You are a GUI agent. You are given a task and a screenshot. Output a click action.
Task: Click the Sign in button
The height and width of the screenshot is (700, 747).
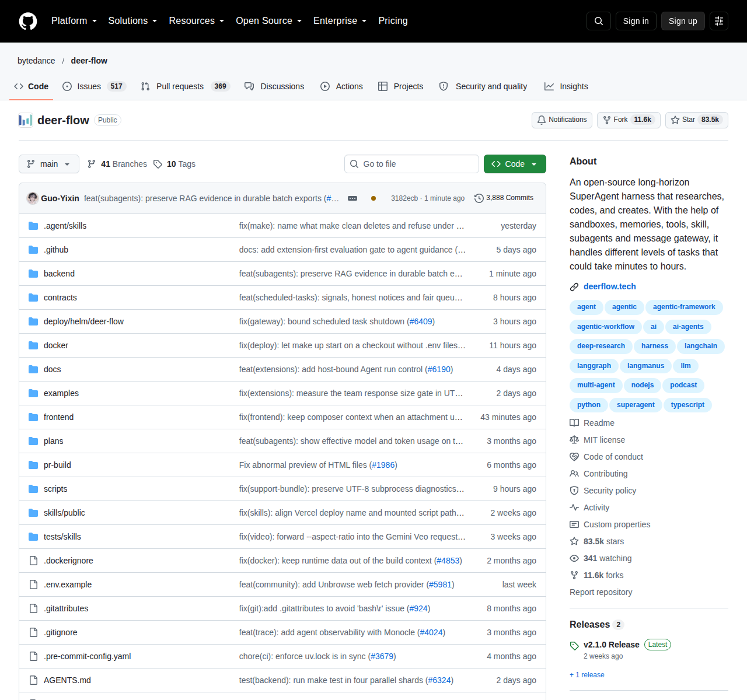click(636, 21)
